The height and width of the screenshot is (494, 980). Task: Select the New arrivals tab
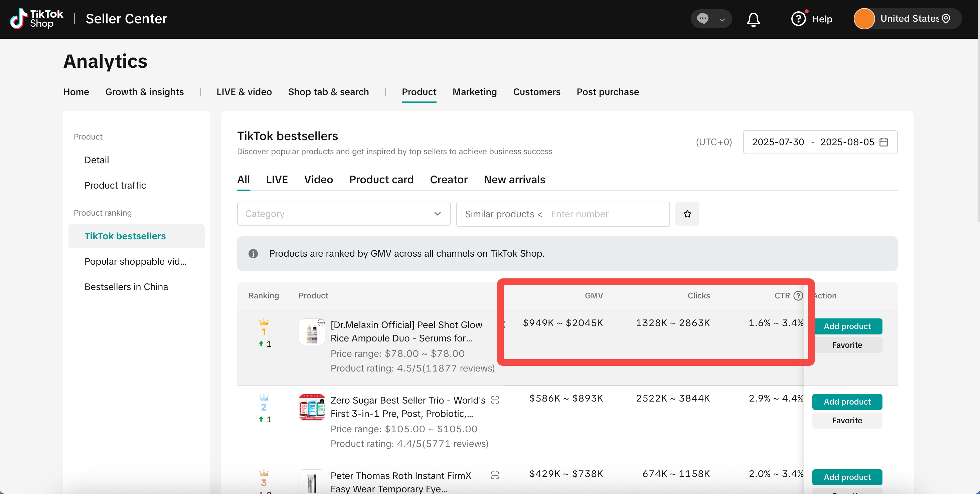click(x=514, y=180)
